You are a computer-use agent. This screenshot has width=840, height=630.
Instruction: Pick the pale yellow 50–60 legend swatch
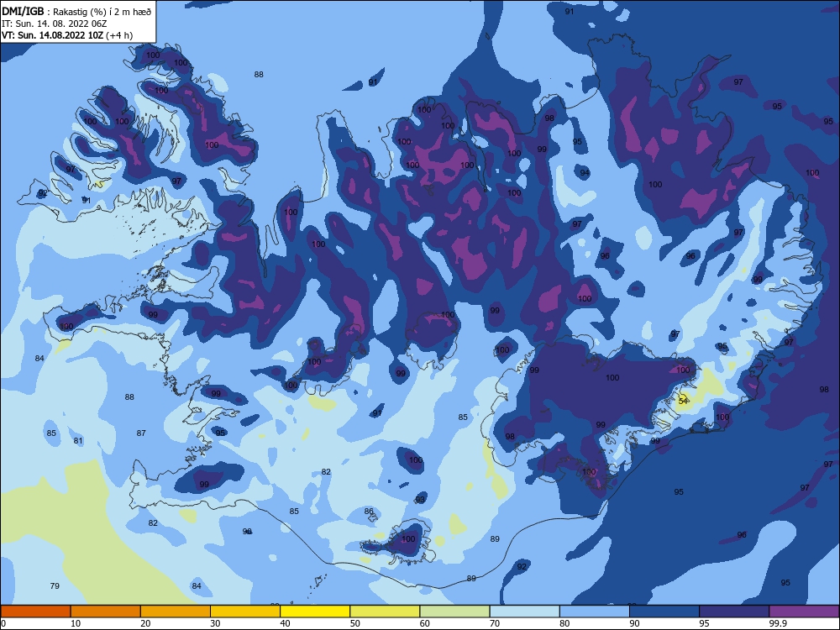385,612
